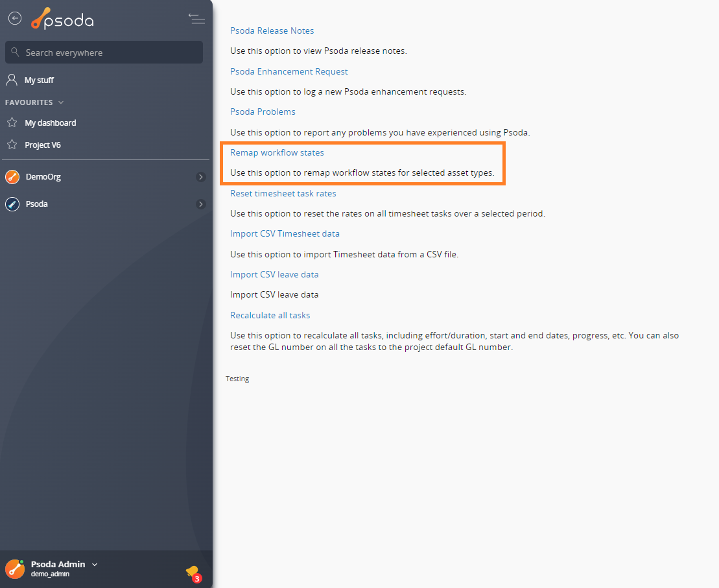Expand the Psoda organisation arrow
Screen dimensions: 719x588
tap(201, 204)
